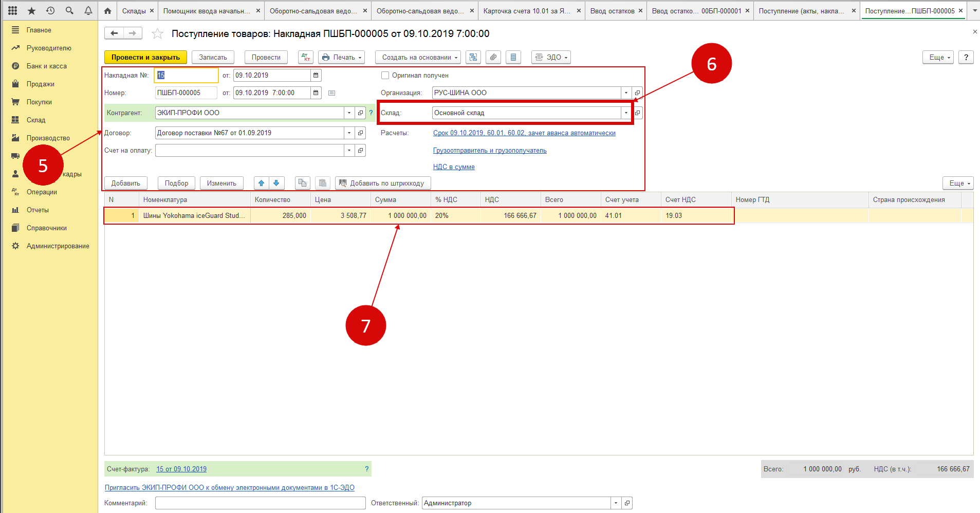Open Печать dropdown menu
The width and height of the screenshot is (980, 513).
pos(341,57)
